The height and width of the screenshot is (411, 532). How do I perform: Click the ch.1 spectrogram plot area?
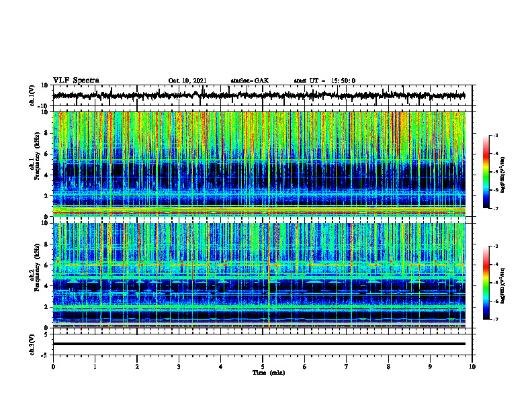pyautogui.click(x=259, y=164)
